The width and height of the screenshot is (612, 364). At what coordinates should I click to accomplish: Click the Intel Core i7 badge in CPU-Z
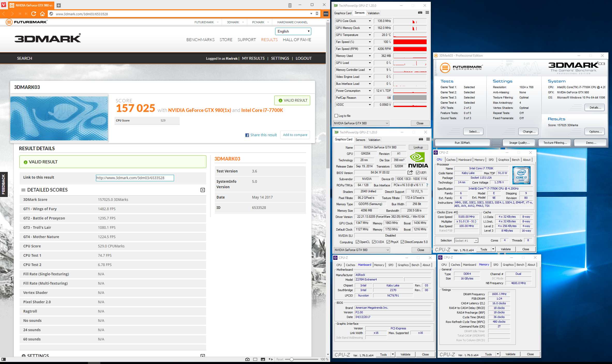[522, 175]
